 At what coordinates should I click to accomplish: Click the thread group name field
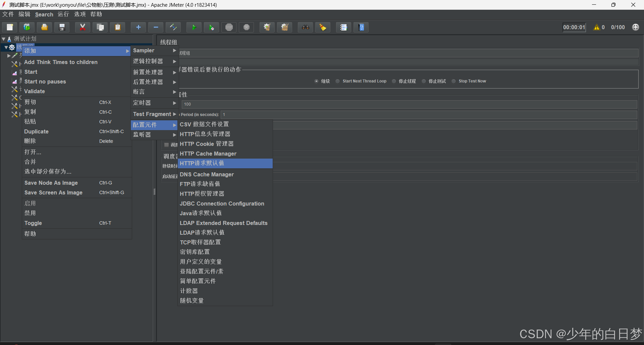409,53
